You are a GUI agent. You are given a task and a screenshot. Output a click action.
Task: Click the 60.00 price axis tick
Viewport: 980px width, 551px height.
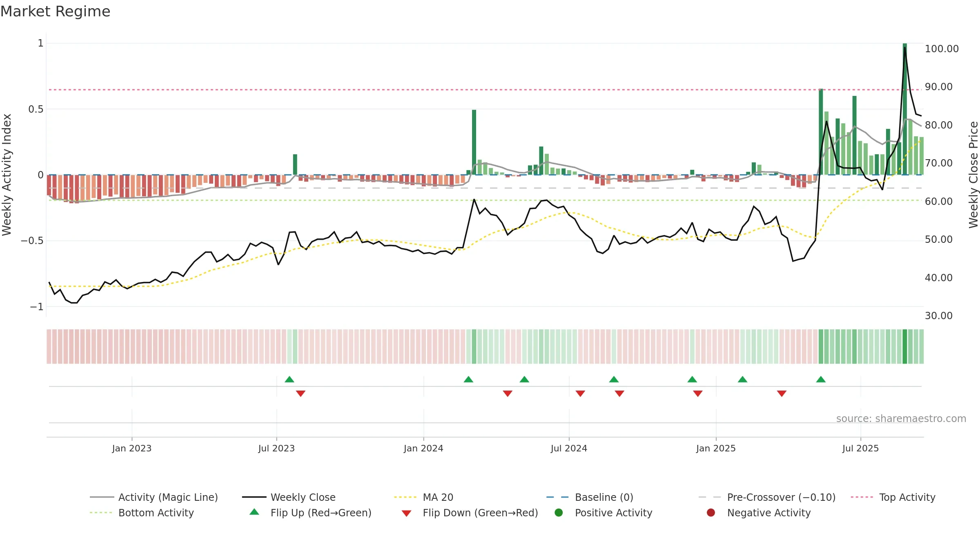pyautogui.click(x=939, y=201)
